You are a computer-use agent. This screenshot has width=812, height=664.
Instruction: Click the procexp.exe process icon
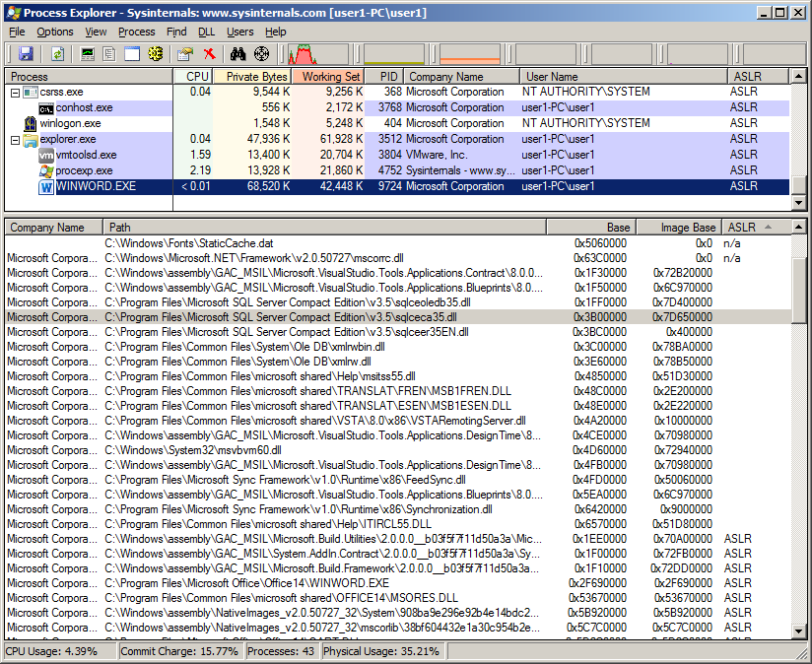[x=46, y=171]
